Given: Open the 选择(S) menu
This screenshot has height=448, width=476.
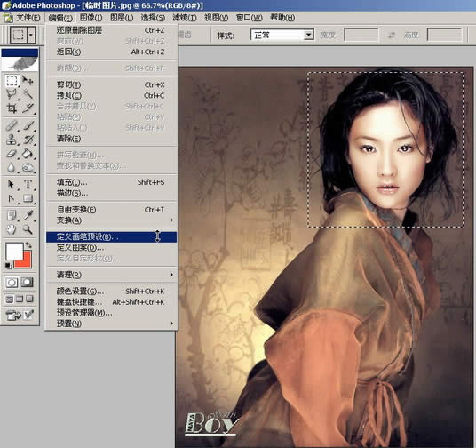Looking at the screenshot, I should [153, 18].
